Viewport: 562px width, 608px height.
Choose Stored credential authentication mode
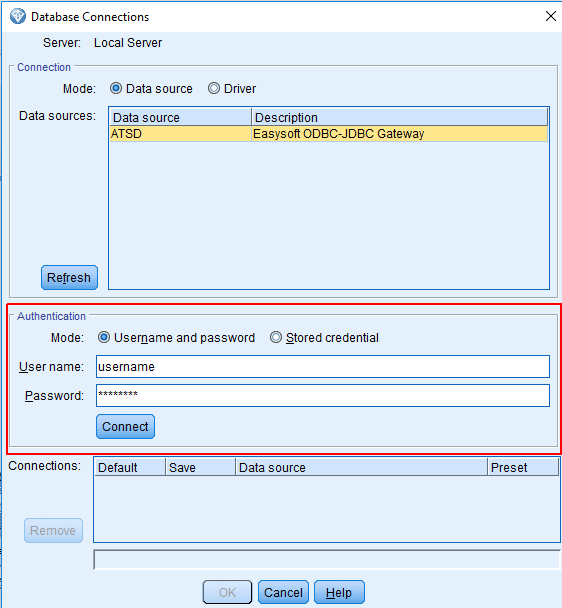click(x=276, y=337)
